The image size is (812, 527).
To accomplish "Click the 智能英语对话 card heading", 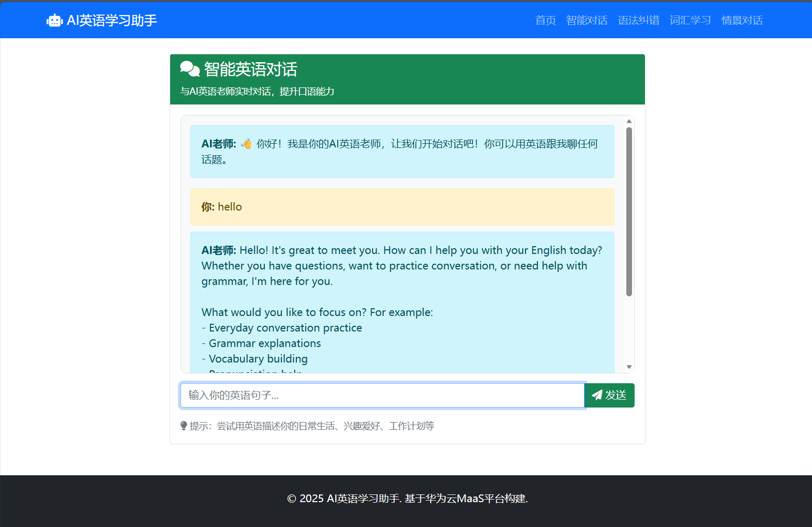I will click(250, 69).
